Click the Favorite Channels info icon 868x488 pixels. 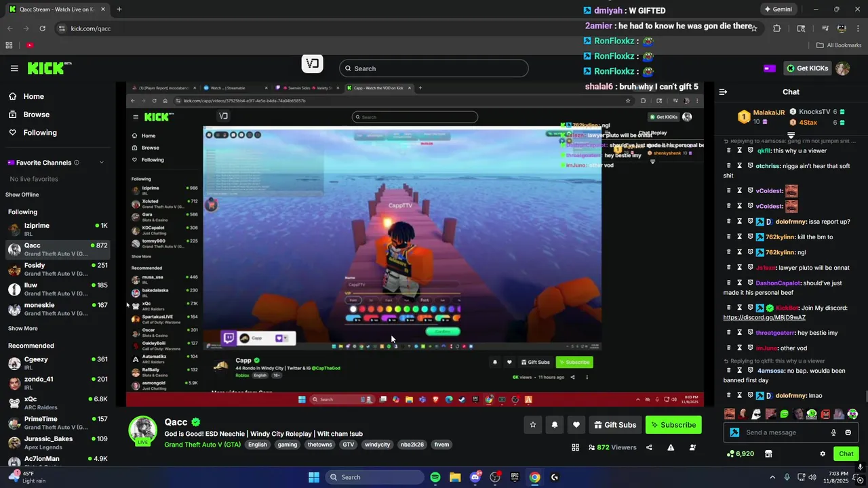click(76, 163)
